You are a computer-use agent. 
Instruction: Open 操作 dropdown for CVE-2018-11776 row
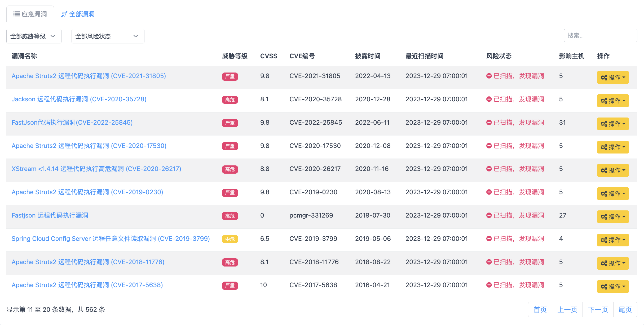pyautogui.click(x=612, y=263)
